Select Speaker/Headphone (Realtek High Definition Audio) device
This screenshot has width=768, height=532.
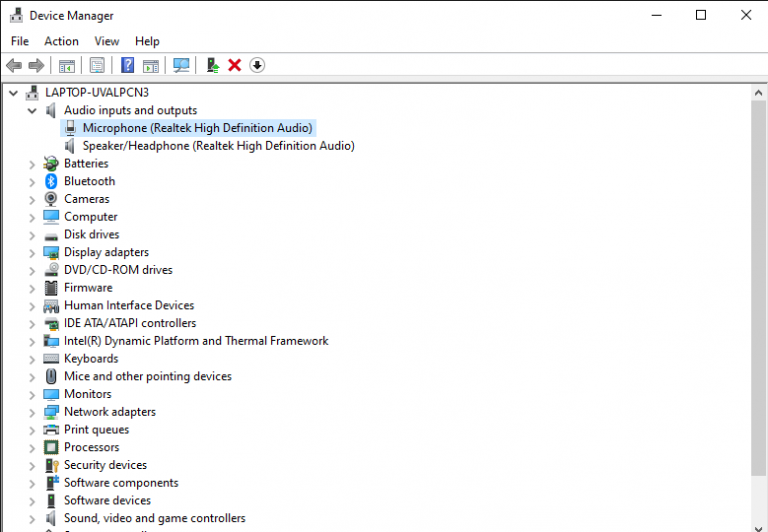pyautogui.click(x=218, y=146)
